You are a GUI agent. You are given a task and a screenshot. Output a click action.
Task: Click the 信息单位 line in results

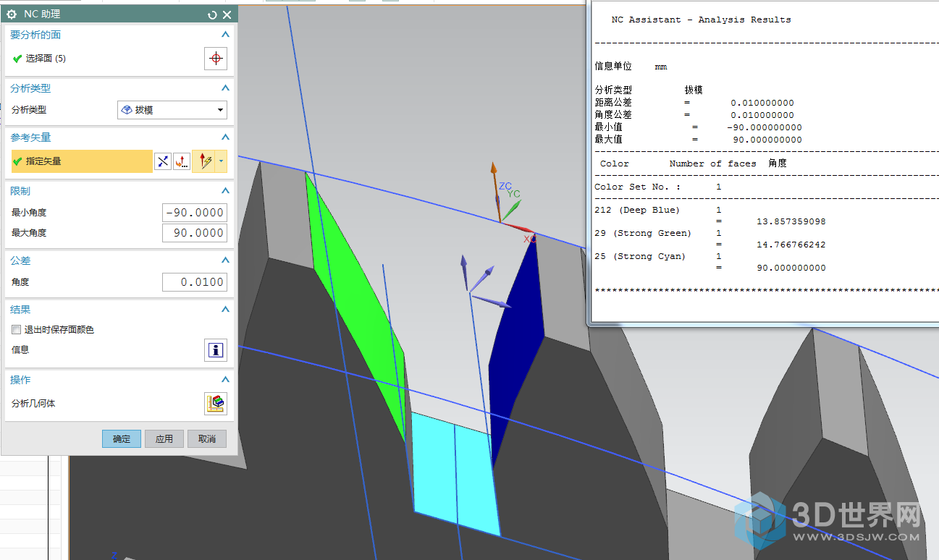[631, 67]
